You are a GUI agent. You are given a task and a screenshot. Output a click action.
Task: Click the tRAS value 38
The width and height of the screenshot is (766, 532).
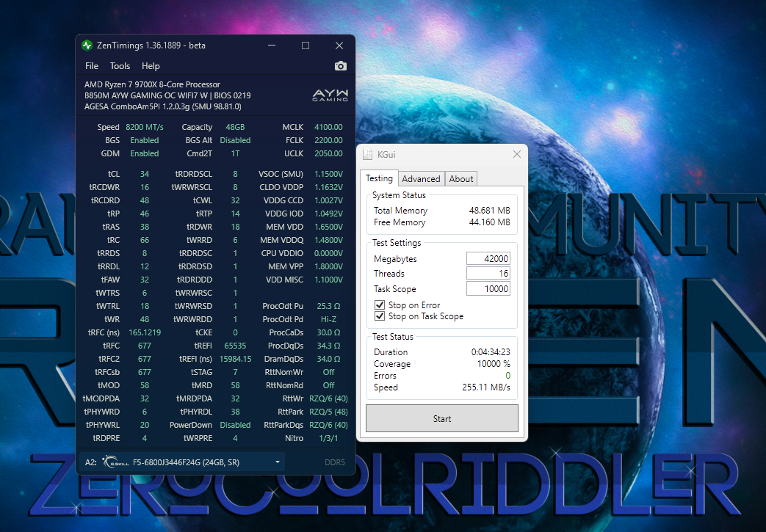click(x=145, y=227)
